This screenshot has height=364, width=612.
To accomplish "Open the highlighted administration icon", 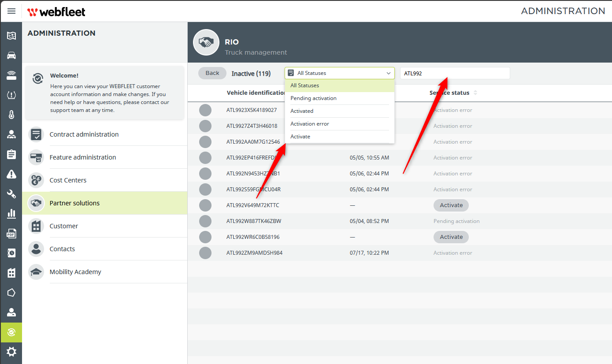I will pos(11,332).
